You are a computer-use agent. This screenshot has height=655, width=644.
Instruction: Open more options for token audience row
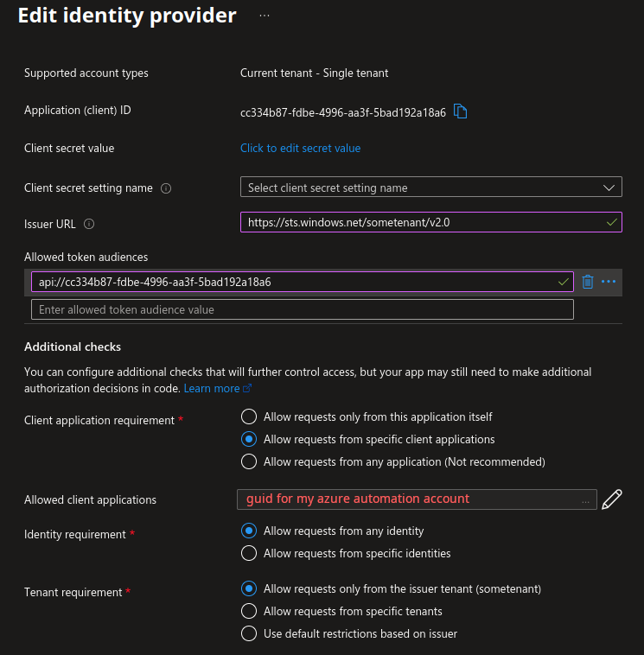609,282
